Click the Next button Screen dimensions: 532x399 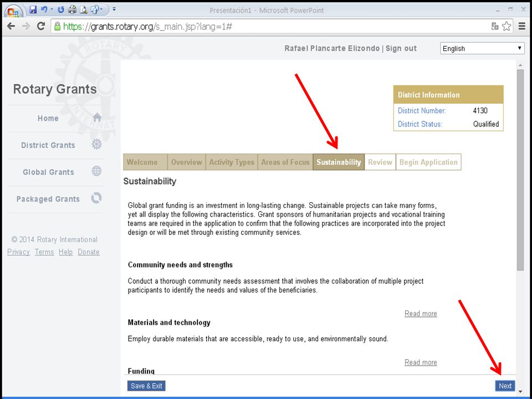(x=505, y=386)
